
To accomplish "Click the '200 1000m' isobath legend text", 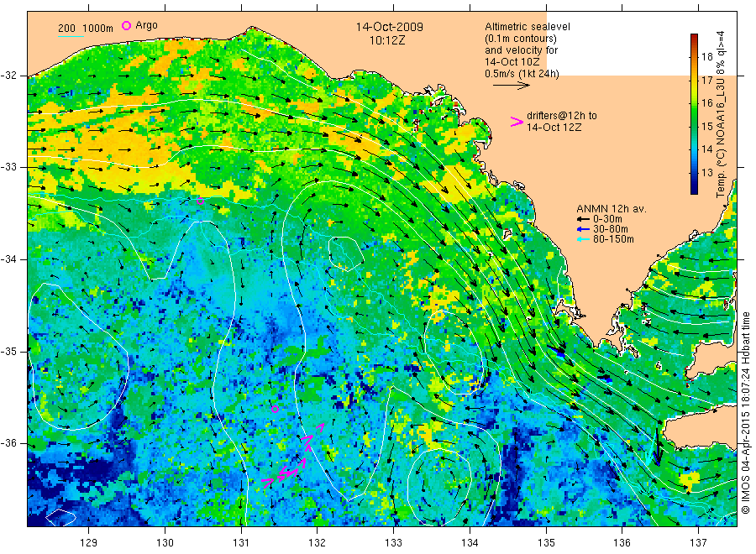I will 86,29.
